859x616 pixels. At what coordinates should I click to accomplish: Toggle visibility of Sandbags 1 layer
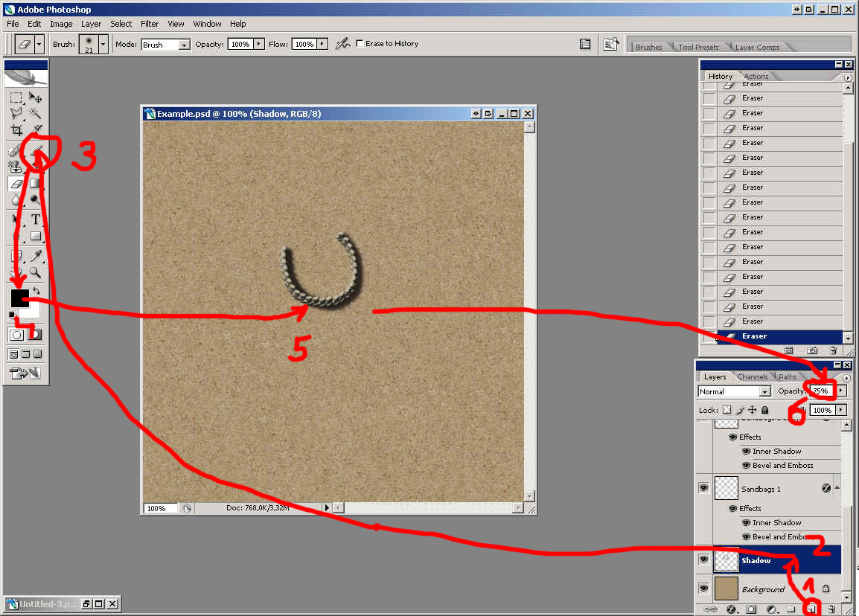coord(703,488)
